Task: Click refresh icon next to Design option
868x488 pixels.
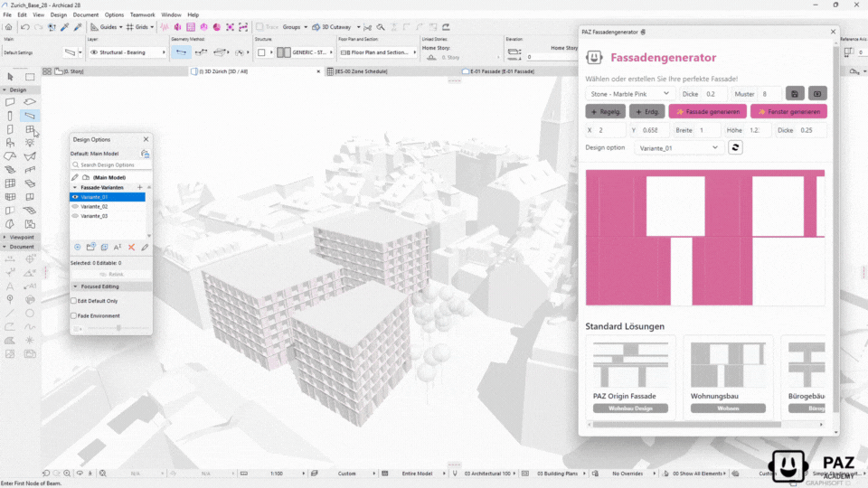Action: [735, 147]
